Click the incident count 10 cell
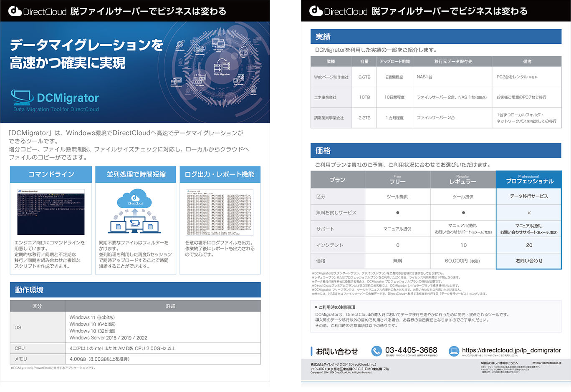Screen dimensions: 571x392 [463, 245]
